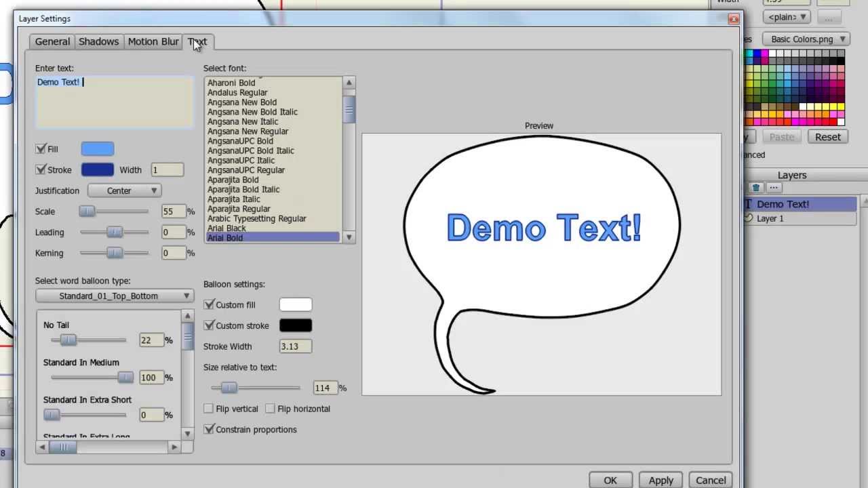Screen dimensions: 868x488
Task: Open the Motion Blur tab
Action: [153, 42]
